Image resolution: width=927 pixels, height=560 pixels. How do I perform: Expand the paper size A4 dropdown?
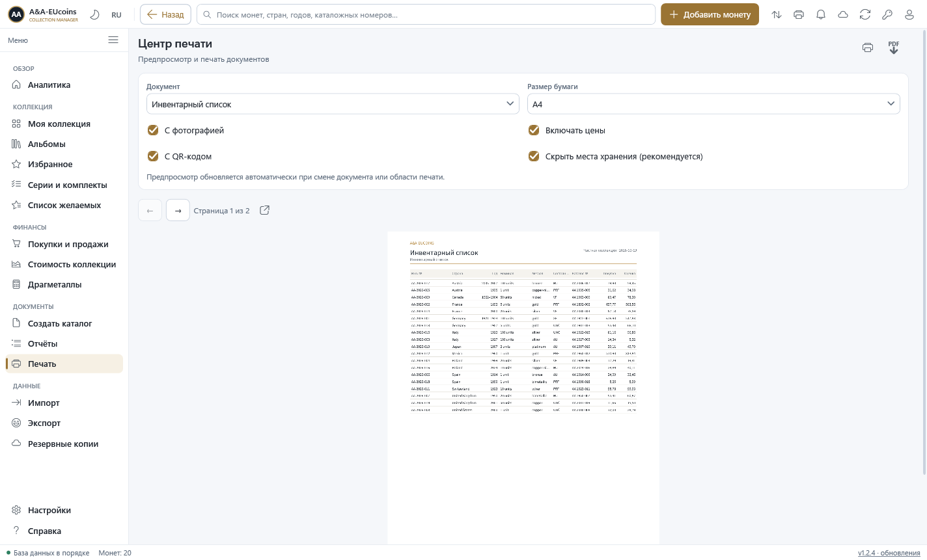[x=713, y=104]
